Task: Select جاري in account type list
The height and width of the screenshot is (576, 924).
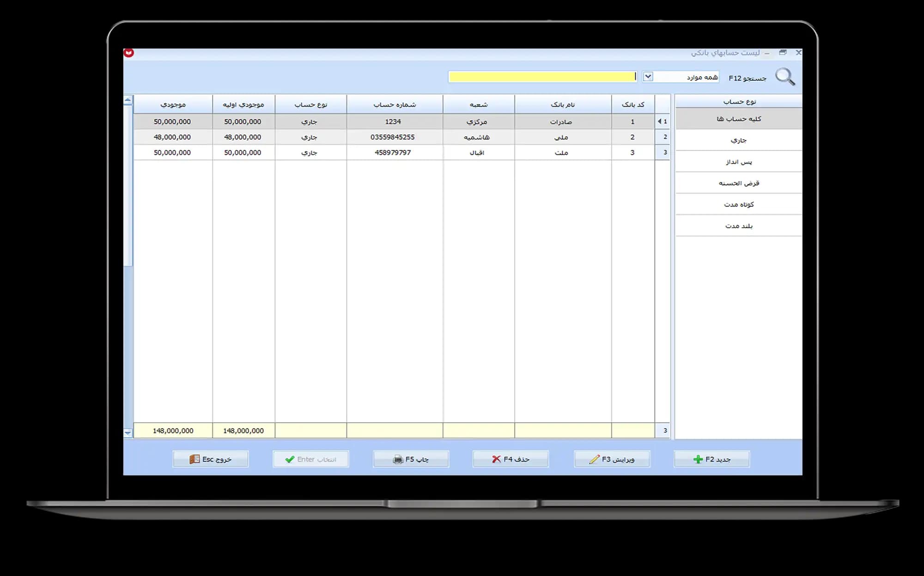Action: (739, 140)
